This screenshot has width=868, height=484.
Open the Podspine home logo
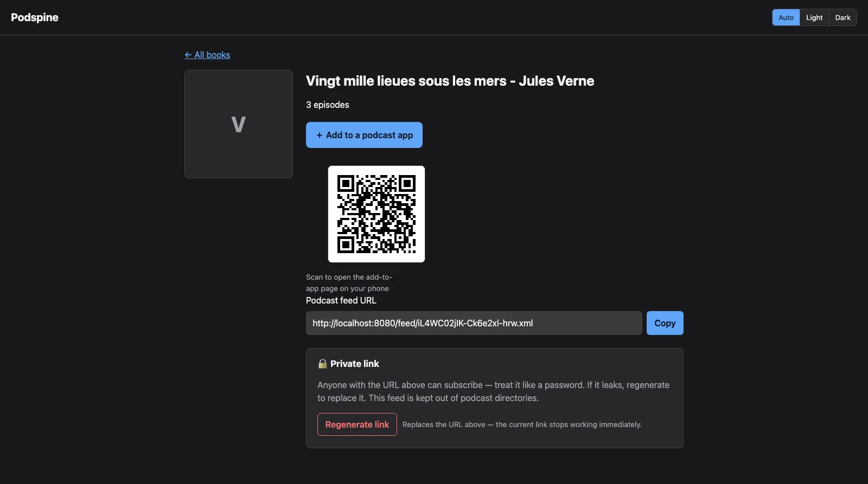tap(35, 17)
